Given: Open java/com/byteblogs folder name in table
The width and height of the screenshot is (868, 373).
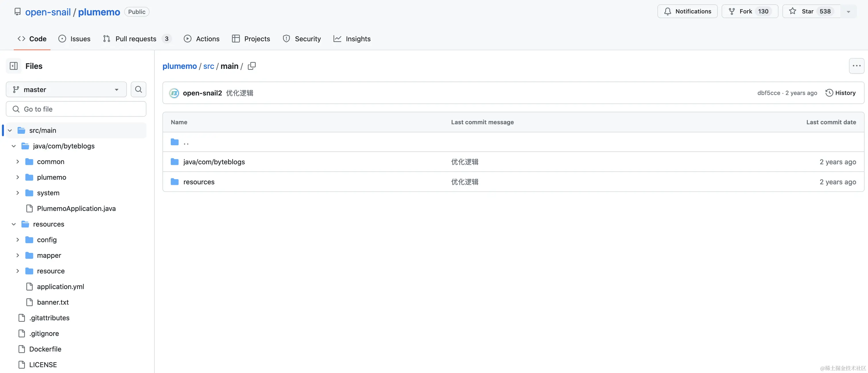Looking at the screenshot, I should point(214,162).
